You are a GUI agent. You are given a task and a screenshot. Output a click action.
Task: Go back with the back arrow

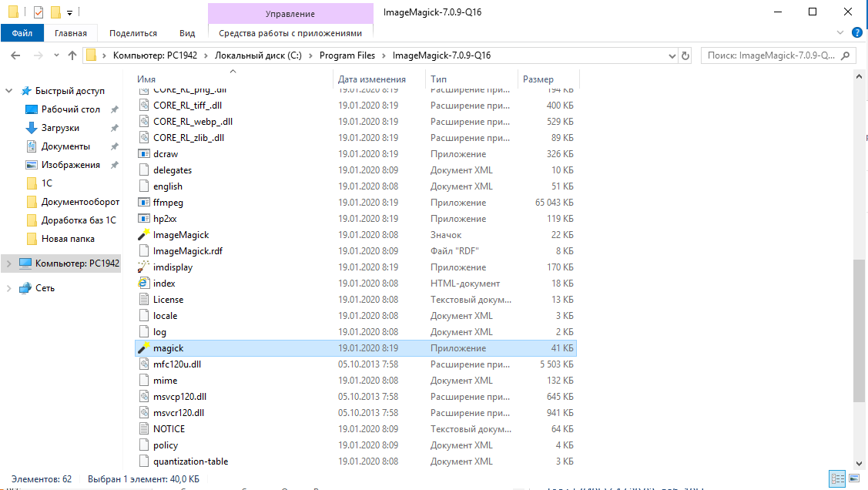[15, 55]
